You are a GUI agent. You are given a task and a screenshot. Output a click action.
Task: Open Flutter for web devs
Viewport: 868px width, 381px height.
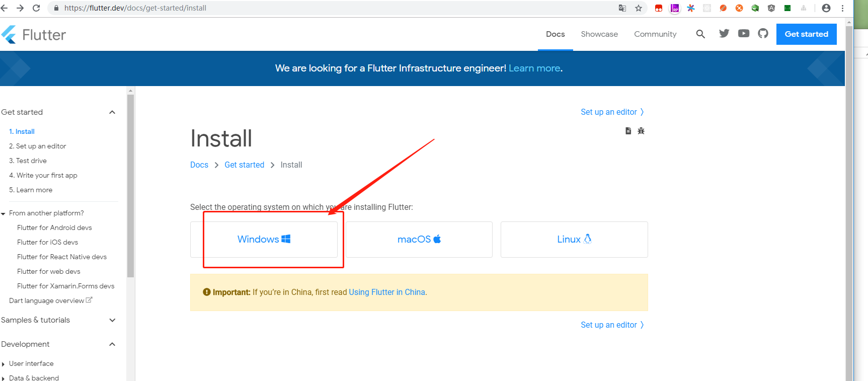[49, 271]
